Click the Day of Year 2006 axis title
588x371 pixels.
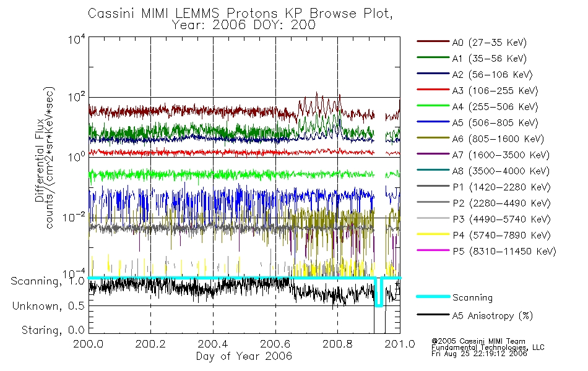click(x=244, y=356)
